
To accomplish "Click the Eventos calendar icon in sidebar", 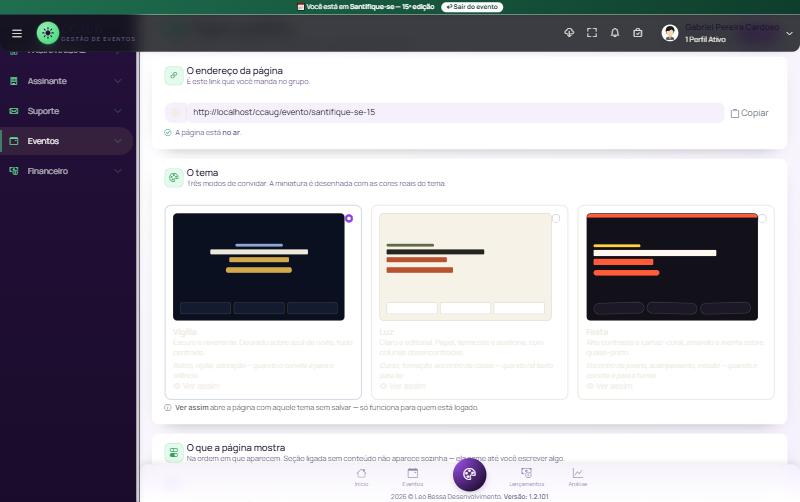I will [14, 141].
